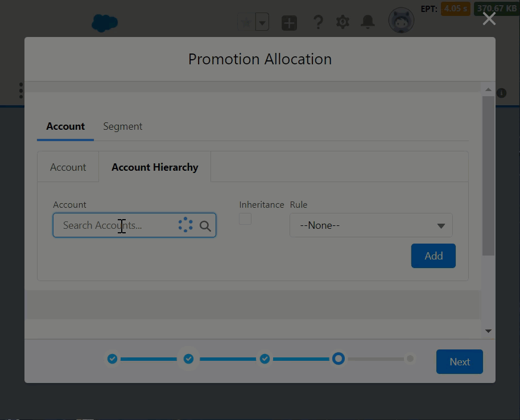Viewport: 520px width, 420px height.
Task: Switch to the Segment tab
Action: 122,126
